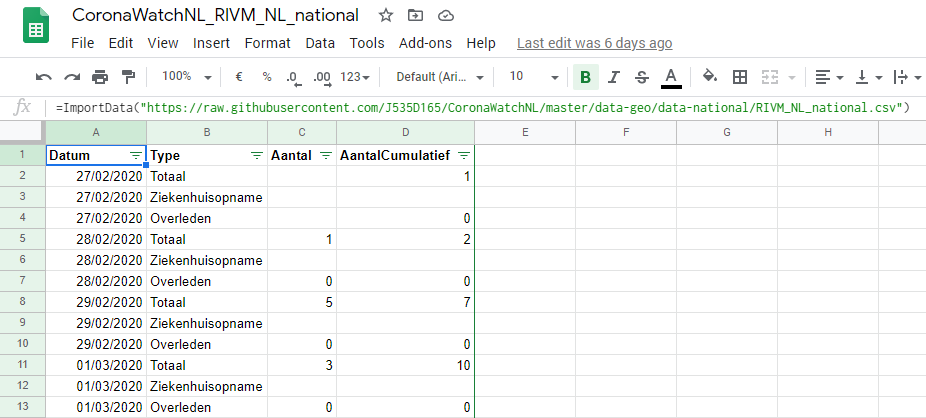Print the spreadsheet

click(x=100, y=77)
